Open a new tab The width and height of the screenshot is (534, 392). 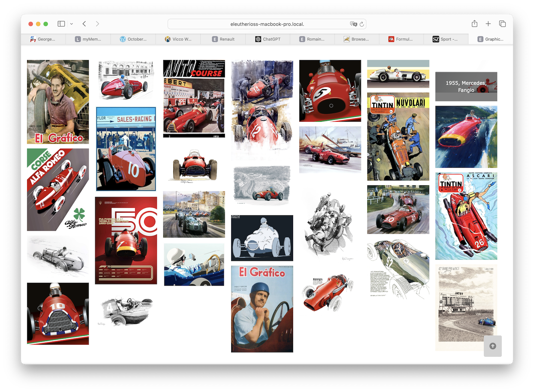pos(488,24)
